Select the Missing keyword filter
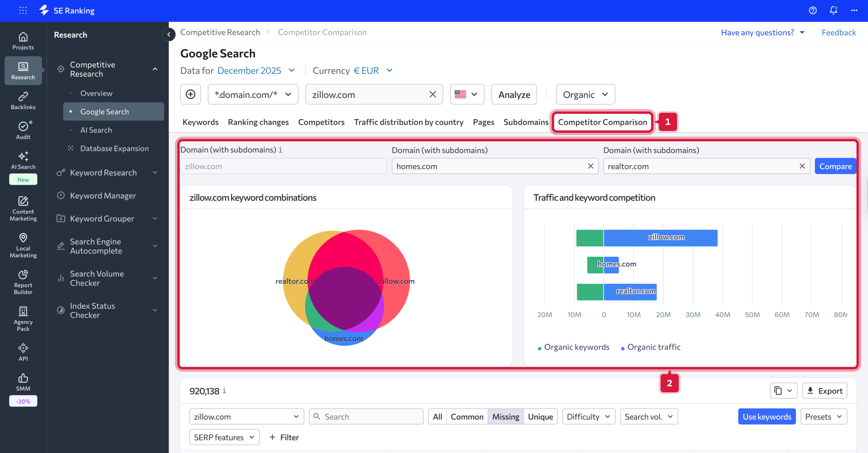Screen dimensions: 868x453 (x=505, y=417)
